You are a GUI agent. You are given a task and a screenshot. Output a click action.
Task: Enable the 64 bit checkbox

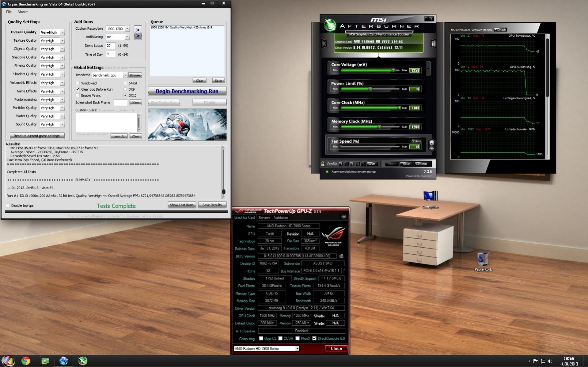coord(125,83)
